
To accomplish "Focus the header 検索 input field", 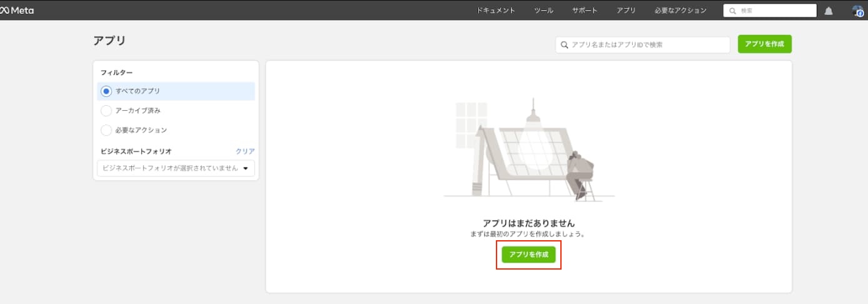I will [x=770, y=11].
